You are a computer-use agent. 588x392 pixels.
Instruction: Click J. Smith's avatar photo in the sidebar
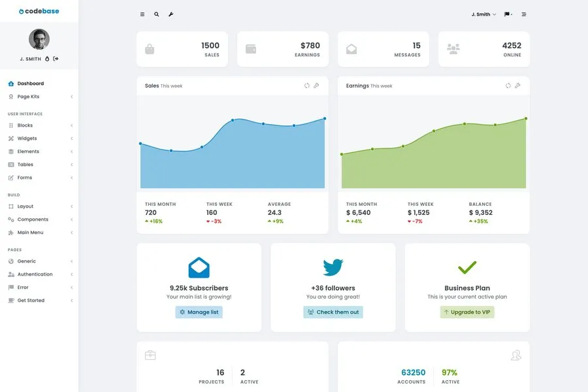(39, 39)
